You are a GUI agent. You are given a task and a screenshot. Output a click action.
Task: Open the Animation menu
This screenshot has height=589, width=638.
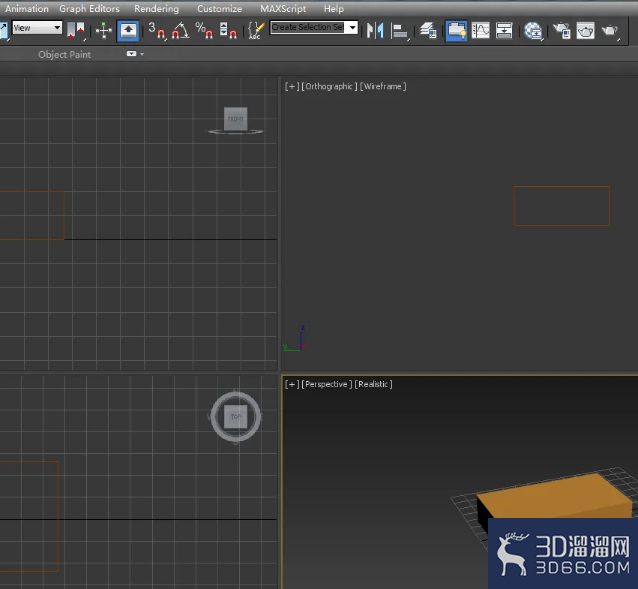tap(27, 9)
